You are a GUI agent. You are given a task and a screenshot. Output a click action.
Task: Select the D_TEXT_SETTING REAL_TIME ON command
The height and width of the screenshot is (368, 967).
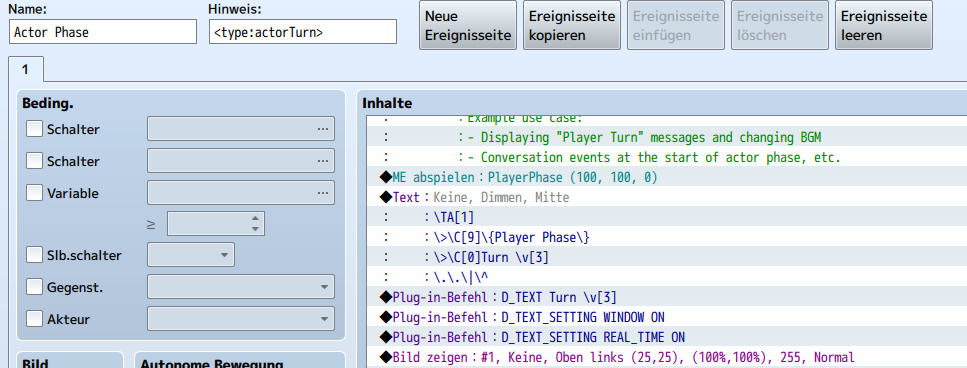[667, 338]
